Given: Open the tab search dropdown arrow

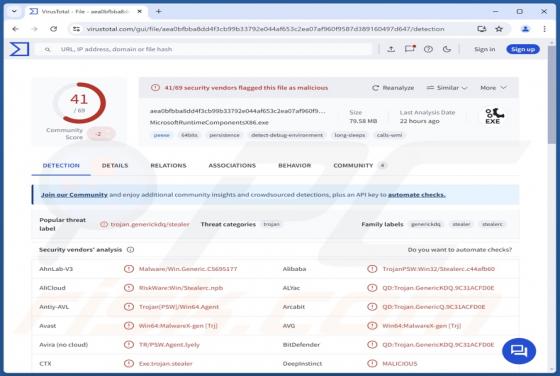Looking at the screenshot, I should 14,11.
